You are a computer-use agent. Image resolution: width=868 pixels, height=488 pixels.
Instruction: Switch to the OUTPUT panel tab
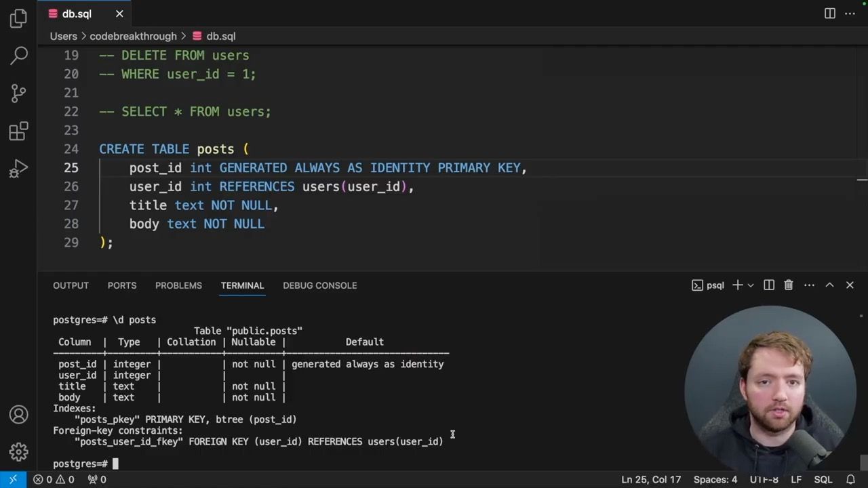click(x=71, y=285)
